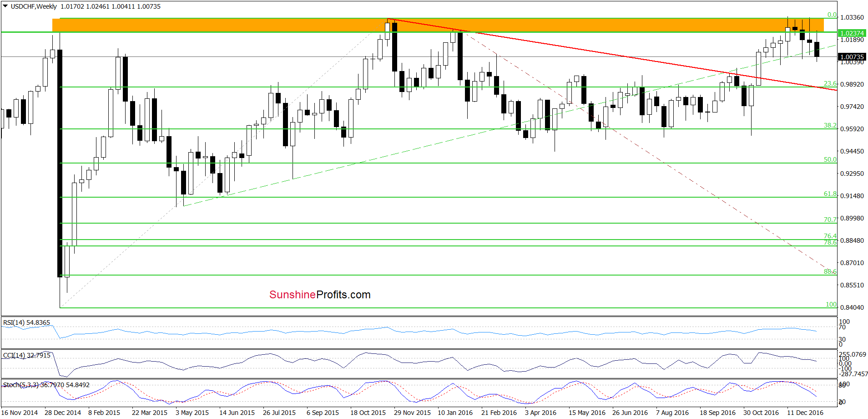Click the green 1.02374 price label
The width and height of the screenshot is (868, 419).
852,33
